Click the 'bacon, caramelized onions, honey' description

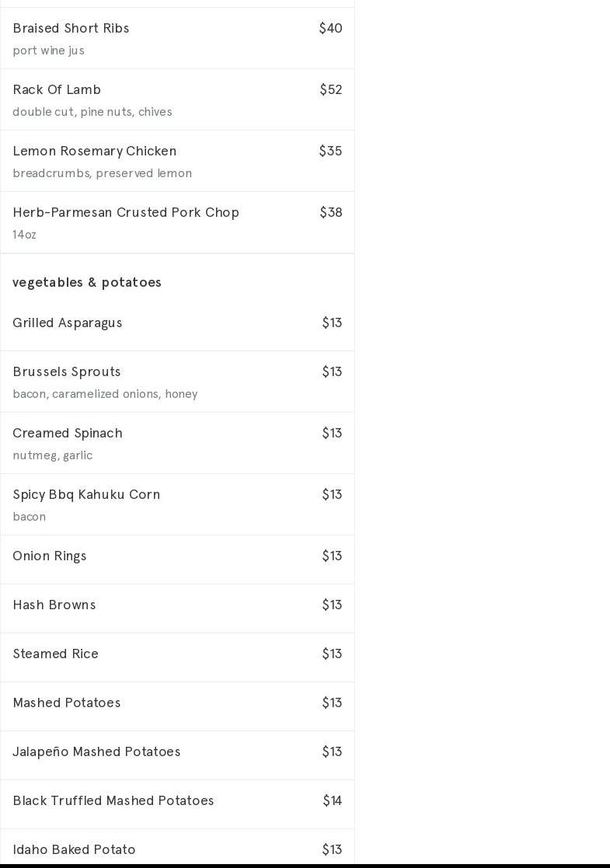click(x=105, y=394)
